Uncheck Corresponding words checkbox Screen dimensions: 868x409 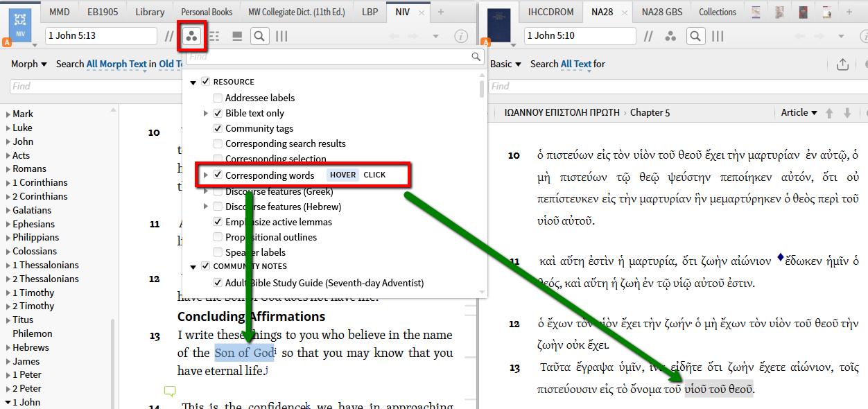point(218,175)
